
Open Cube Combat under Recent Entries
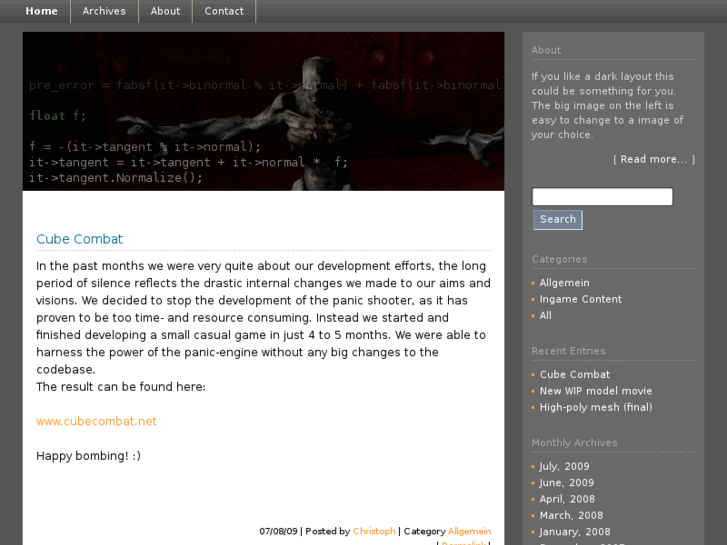[x=574, y=374]
